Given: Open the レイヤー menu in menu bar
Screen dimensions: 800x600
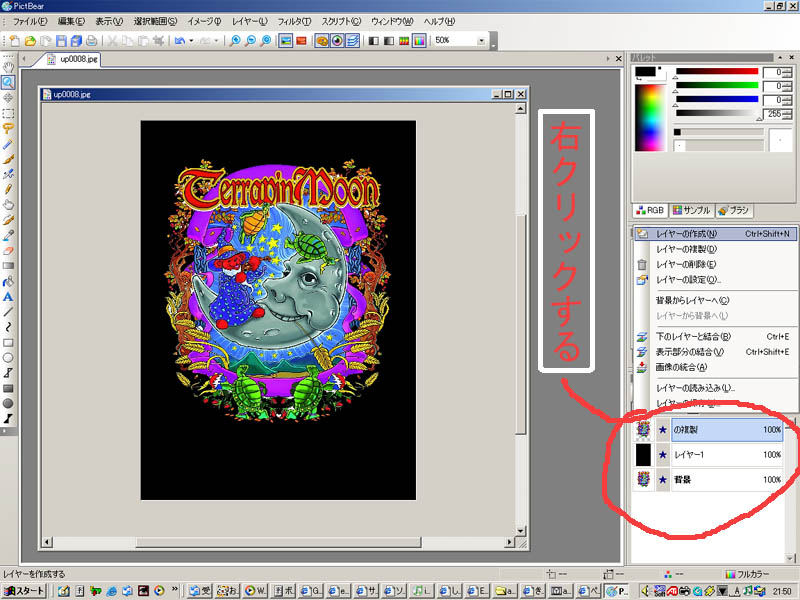Looking at the screenshot, I should click(249, 21).
